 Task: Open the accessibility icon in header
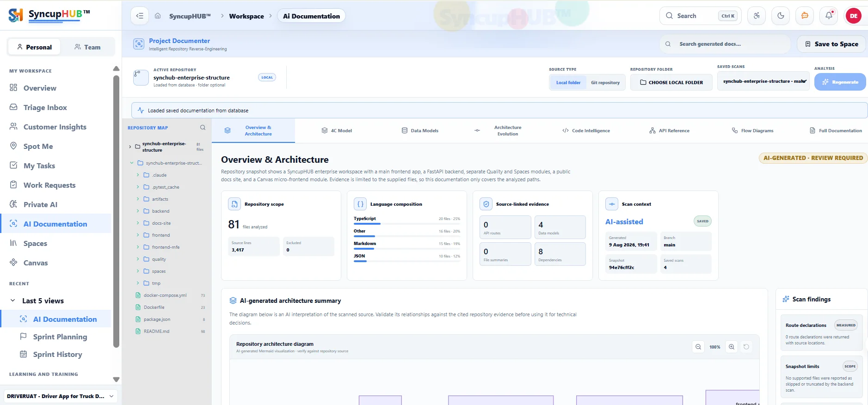757,16
